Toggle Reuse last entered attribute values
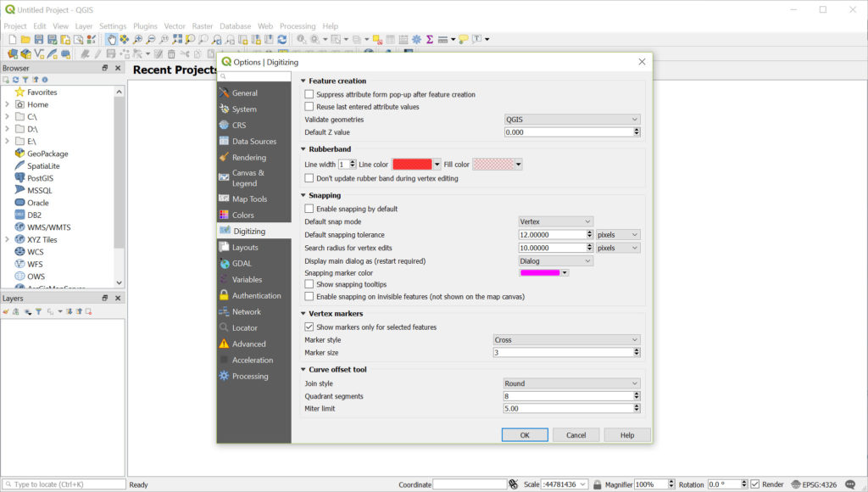 pyautogui.click(x=309, y=107)
